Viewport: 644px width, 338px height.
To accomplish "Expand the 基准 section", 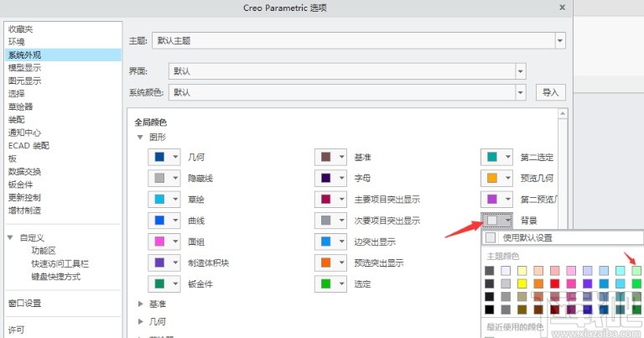I will [140, 304].
